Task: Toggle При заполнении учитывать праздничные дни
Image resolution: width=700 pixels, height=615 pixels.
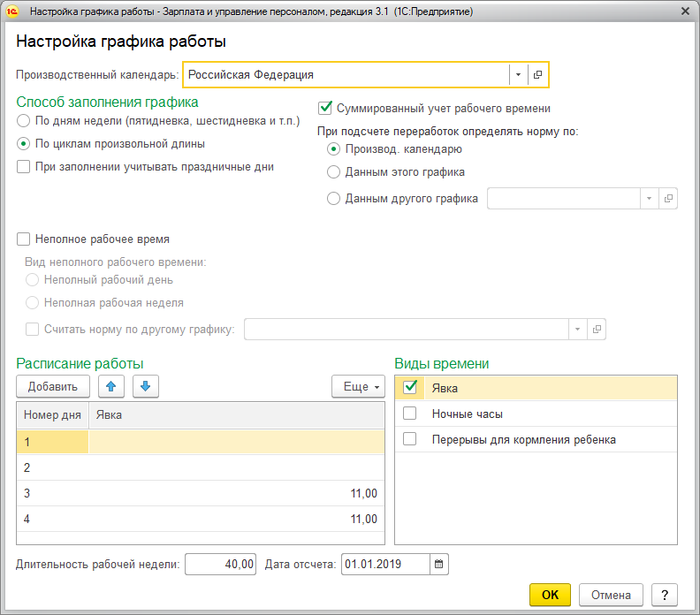Action: (23, 167)
